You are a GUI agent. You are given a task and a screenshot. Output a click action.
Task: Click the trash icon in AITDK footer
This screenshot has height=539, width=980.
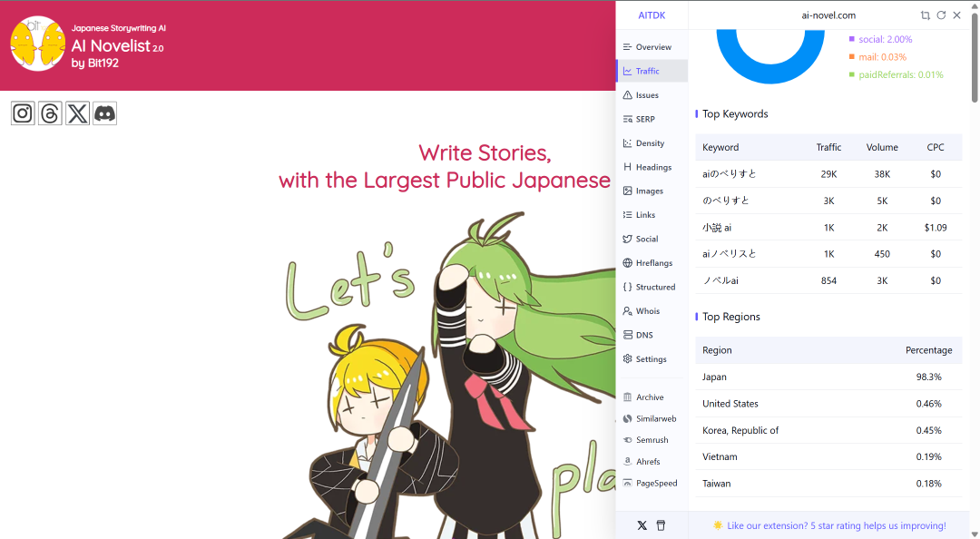(x=661, y=525)
